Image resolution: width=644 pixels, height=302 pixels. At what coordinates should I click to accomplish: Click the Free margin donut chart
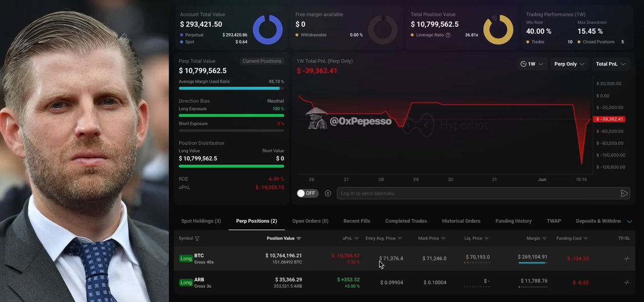point(383,30)
